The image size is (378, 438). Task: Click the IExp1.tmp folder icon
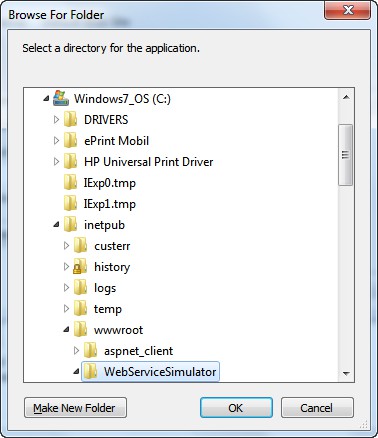coord(71,204)
